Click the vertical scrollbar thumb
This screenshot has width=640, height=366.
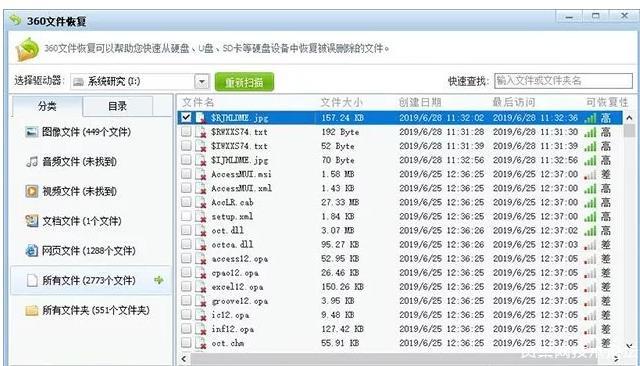pyautogui.click(x=629, y=131)
